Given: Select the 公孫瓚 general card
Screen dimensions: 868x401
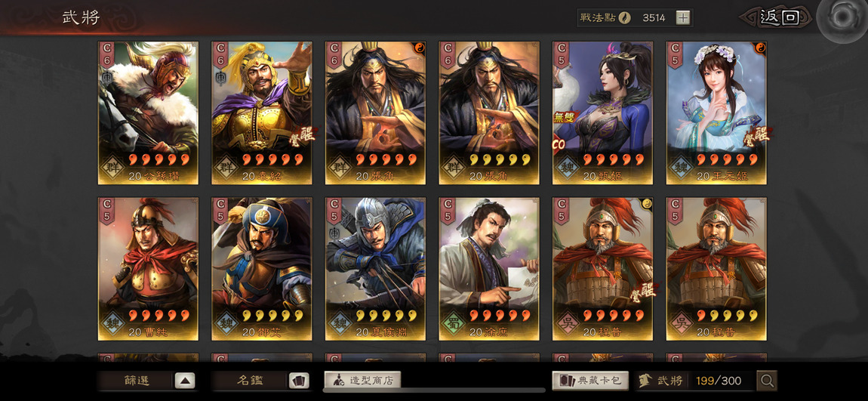Looking at the screenshot, I should [x=148, y=113].
